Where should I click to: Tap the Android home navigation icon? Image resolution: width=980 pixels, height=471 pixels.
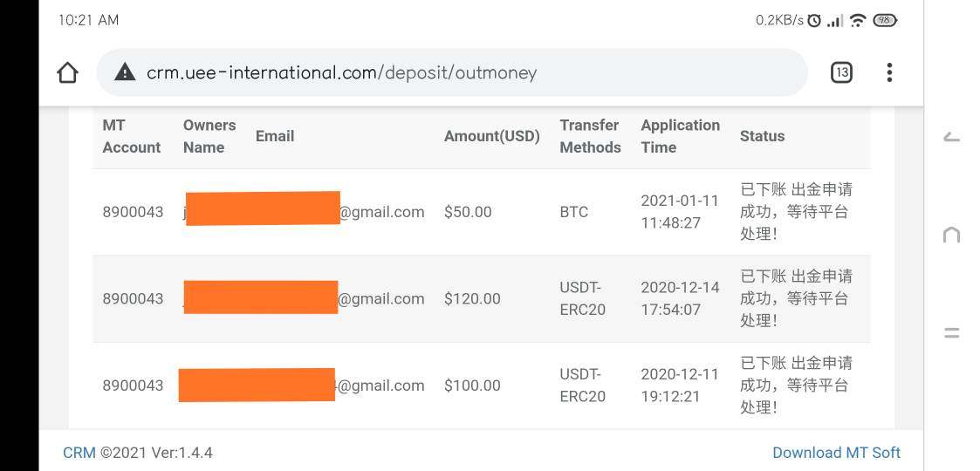tap(952, 235)
